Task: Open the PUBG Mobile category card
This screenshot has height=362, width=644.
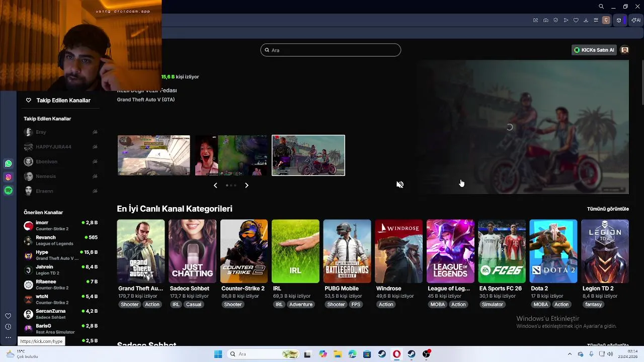Action: click(347, 251)
